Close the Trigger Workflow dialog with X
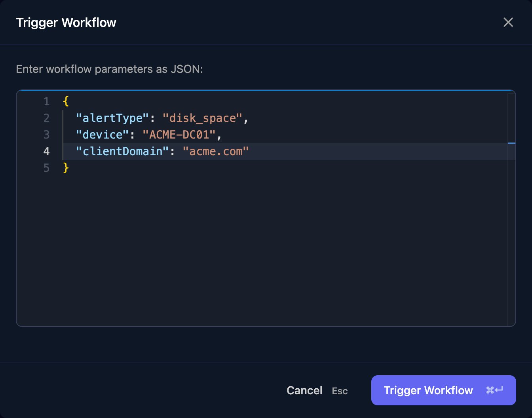Image resolution: width=532 pixels, height=418 pixels. [508, 22]
